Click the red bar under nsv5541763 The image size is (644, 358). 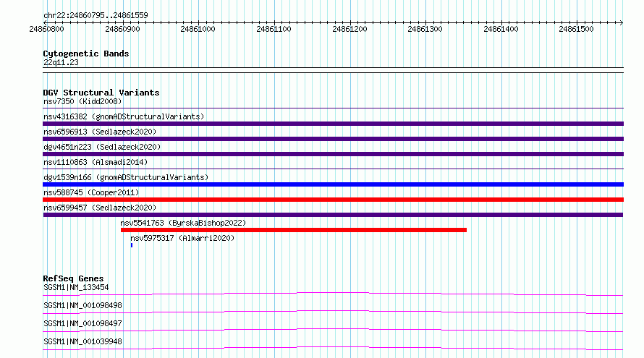294,230
